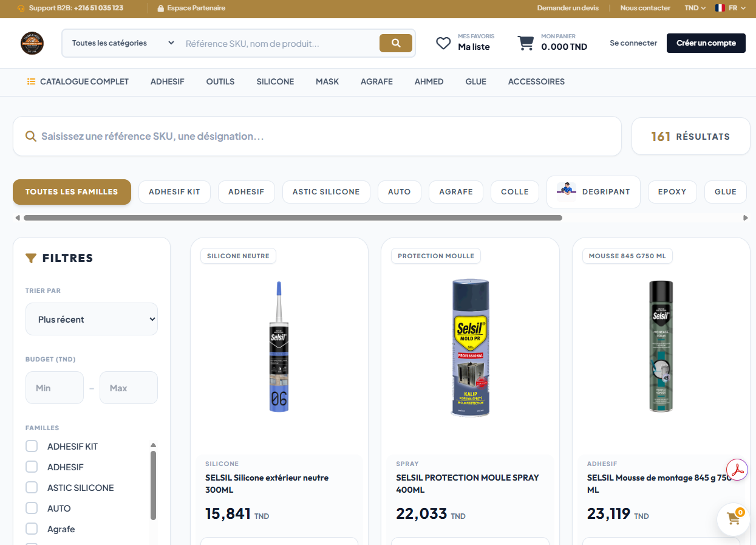The height and width of the screenshot is (545, 756).
Task: Expand the Plus récent sort dropdown
Action: [92, 319]
